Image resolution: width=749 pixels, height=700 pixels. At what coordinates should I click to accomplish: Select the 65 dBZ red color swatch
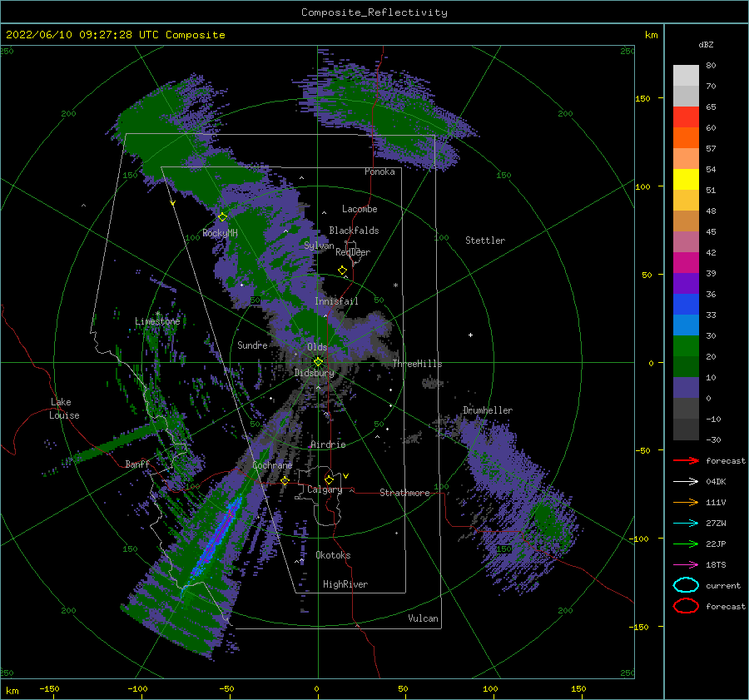(x=686, y=117)
